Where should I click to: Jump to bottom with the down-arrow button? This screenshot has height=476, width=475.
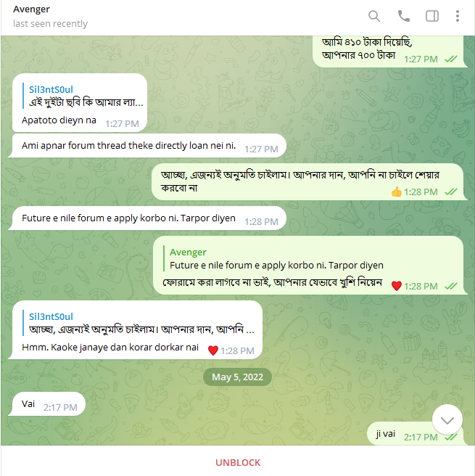point(447,420)
